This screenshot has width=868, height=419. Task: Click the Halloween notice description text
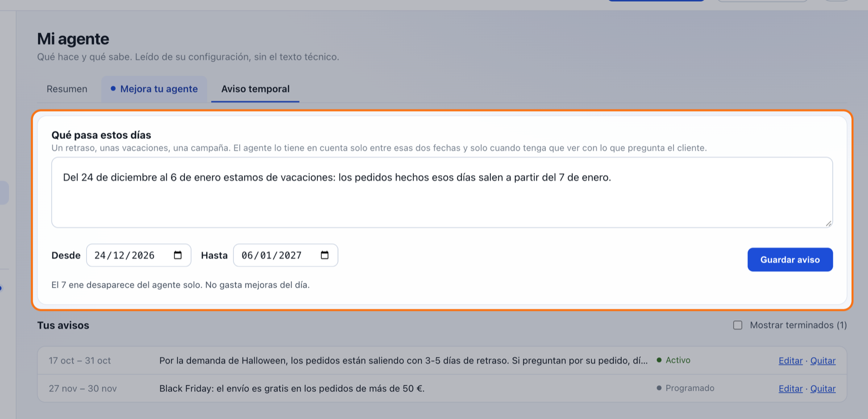point(404,361)
